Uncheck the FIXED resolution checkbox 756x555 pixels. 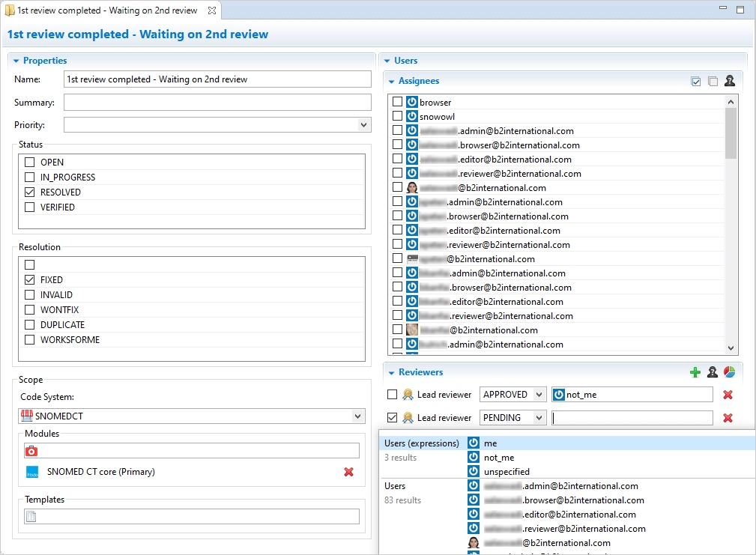click(30, 280)
